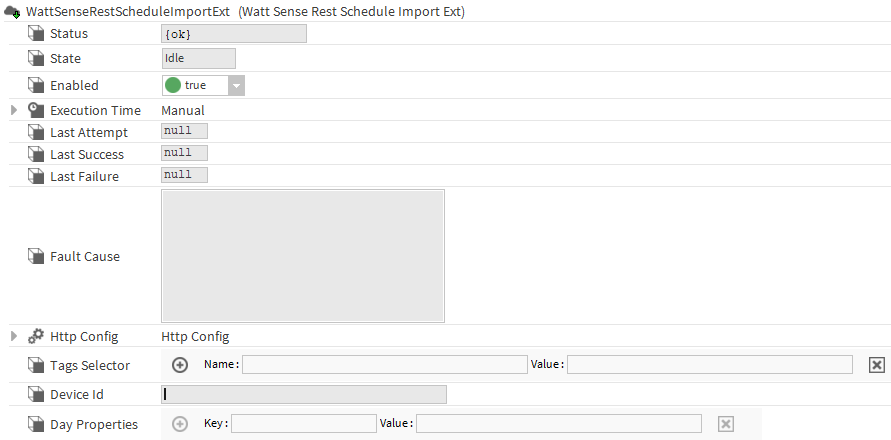Remove the Tags Selector row
Image resolution: width=891 pixels, height=440 pixels.
coord(876,365)
